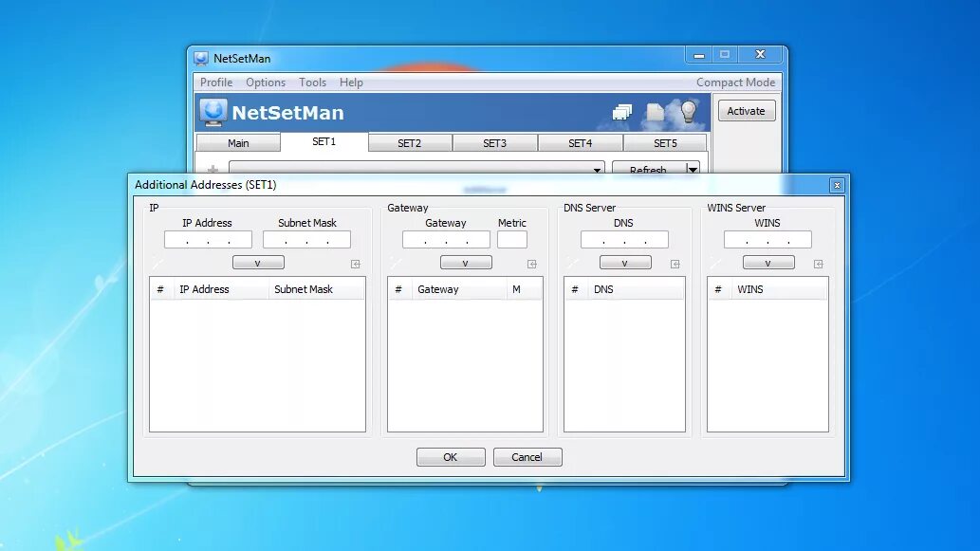Select the SET1 tab
This screenshot has width=980, height=551.
324,142
